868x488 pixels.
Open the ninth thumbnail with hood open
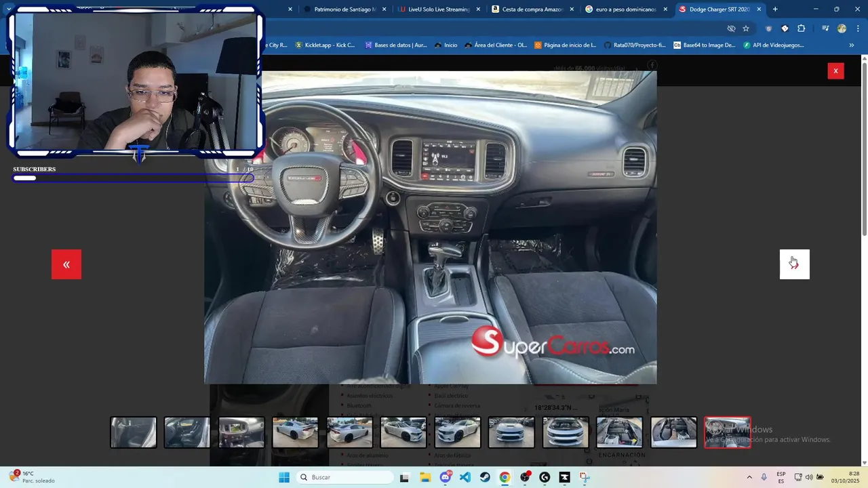566,432
